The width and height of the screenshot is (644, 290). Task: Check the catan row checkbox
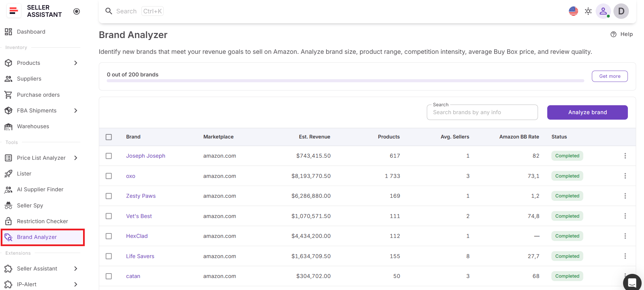(x=109, y=276)
